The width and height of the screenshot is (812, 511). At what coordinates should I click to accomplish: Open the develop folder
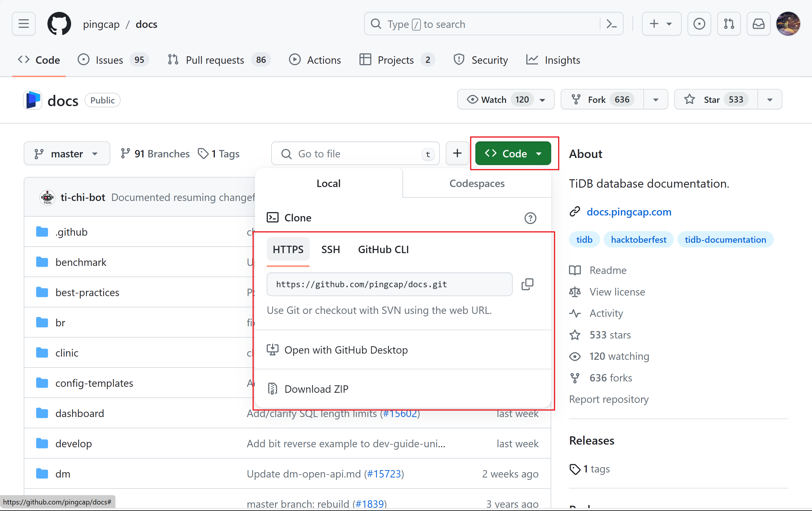coord(73,443)
